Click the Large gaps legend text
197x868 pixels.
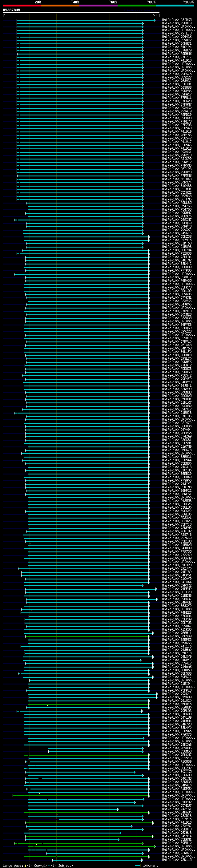[x=38, y=865]
